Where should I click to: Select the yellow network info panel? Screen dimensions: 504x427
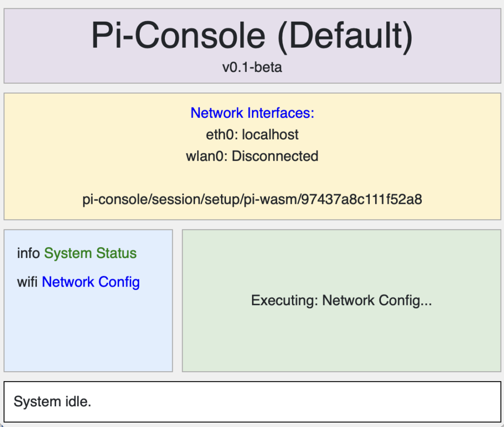[252, 177]
